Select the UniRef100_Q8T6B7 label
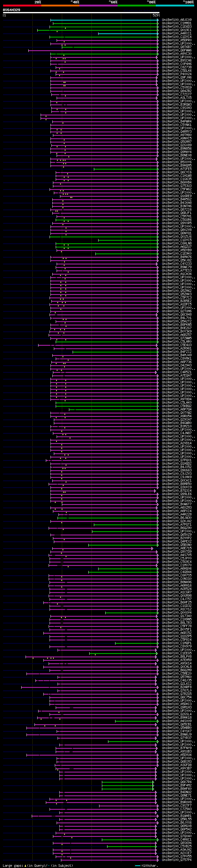Image resolution: width=197 pixels, height=868 pixels. 176,47
